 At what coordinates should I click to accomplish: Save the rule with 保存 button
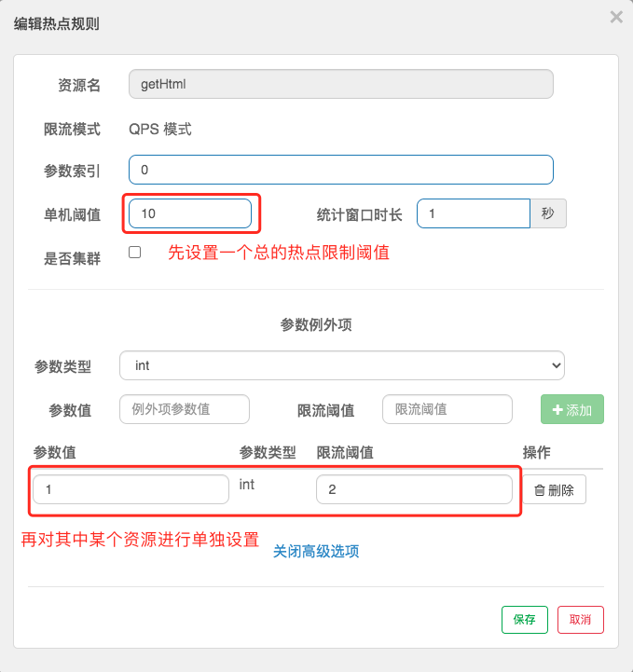pos(525,619)
